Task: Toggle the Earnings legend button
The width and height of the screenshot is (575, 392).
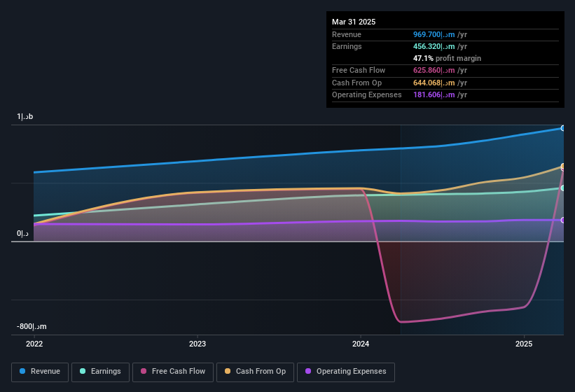Action: point(100,372)
